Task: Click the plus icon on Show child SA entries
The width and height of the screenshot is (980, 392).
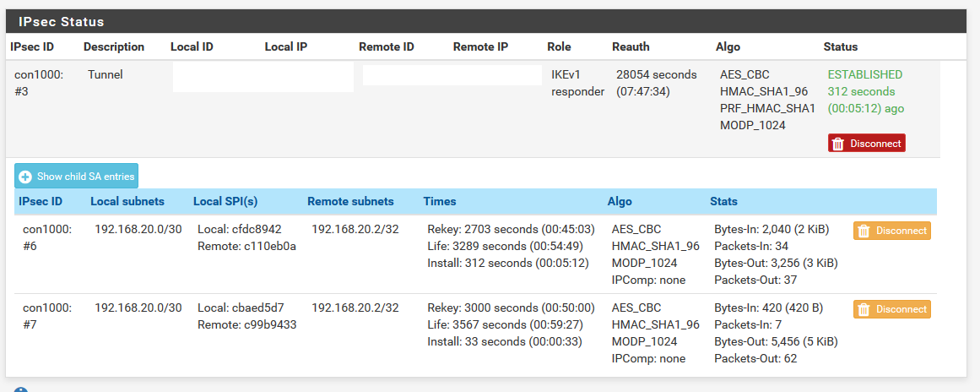Action: click(25, 177)
